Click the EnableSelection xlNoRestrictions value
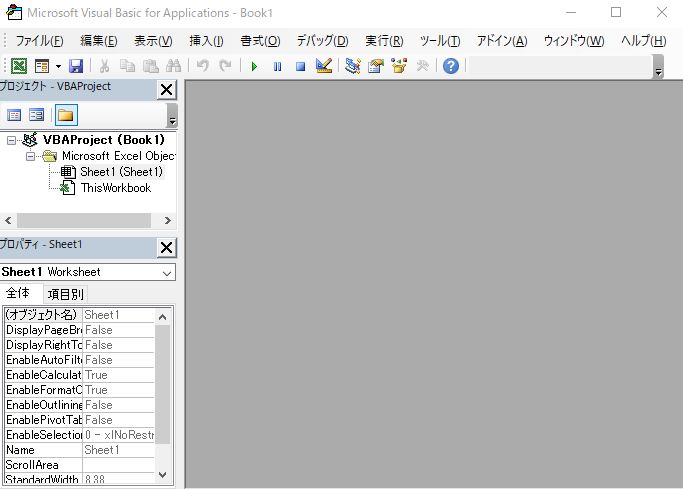 118,435
